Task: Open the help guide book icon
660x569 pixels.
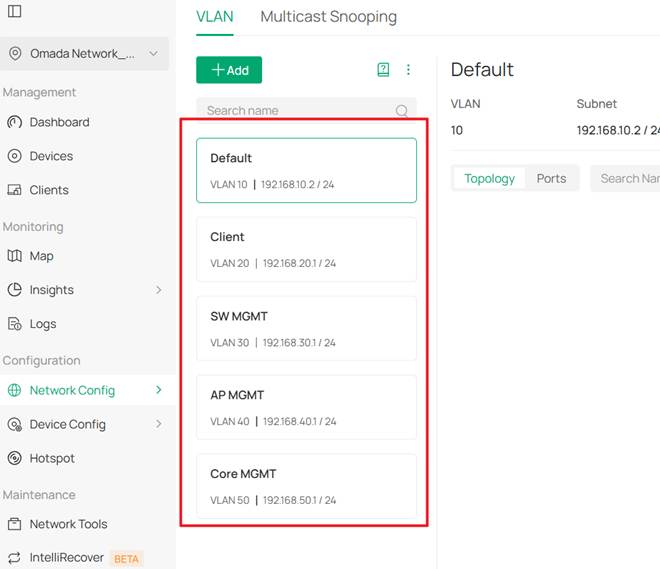Action: pyautogui.click(x=383, y=70)
